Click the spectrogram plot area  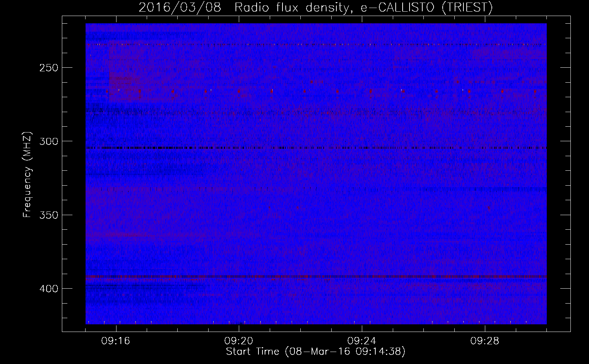click(x=316, y=174)
